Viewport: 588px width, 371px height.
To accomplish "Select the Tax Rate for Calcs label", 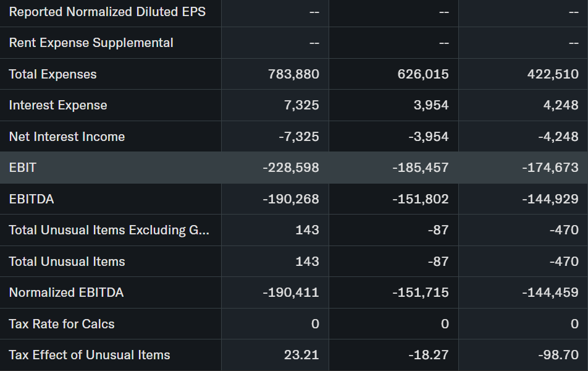I will [x=62, y=324].
